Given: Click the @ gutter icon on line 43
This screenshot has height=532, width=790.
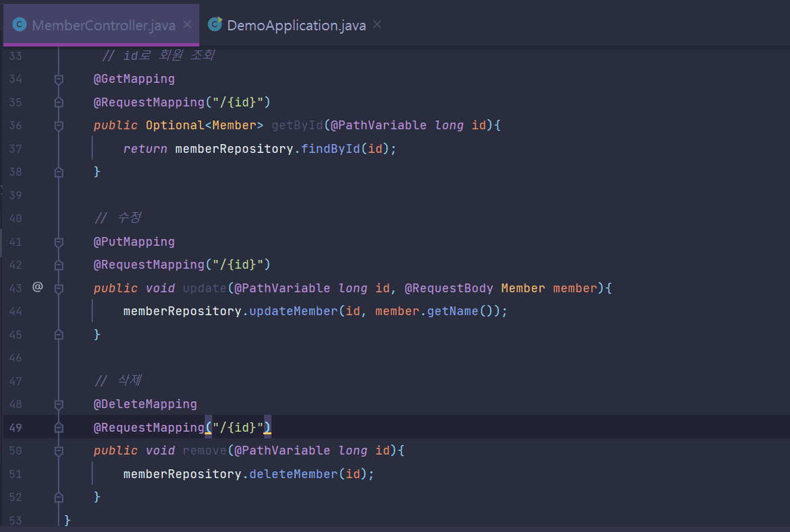Looking at the screenshot, I should (x=38, y=287).
